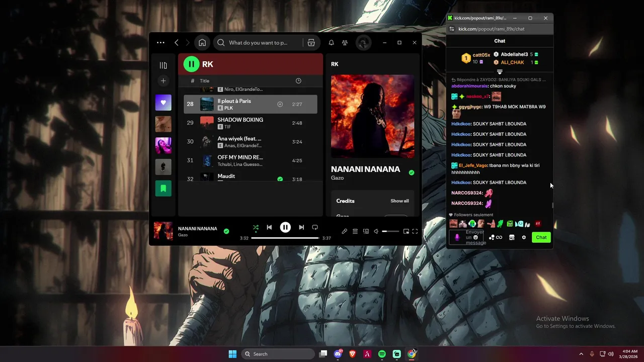The image size is (644, 362).
Task: Show Friend Activity in Spotify
Action: pyautogui.click(x=345, y=43)
